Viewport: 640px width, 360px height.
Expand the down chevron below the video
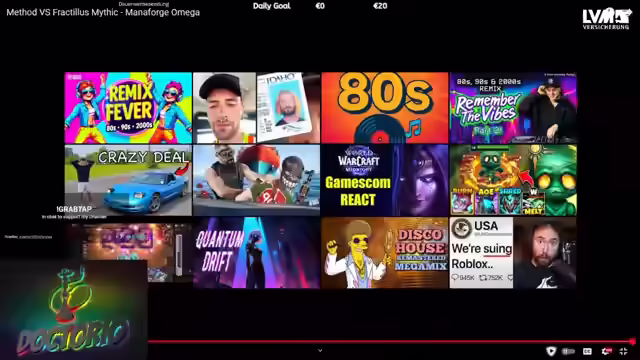pos(320,350)
